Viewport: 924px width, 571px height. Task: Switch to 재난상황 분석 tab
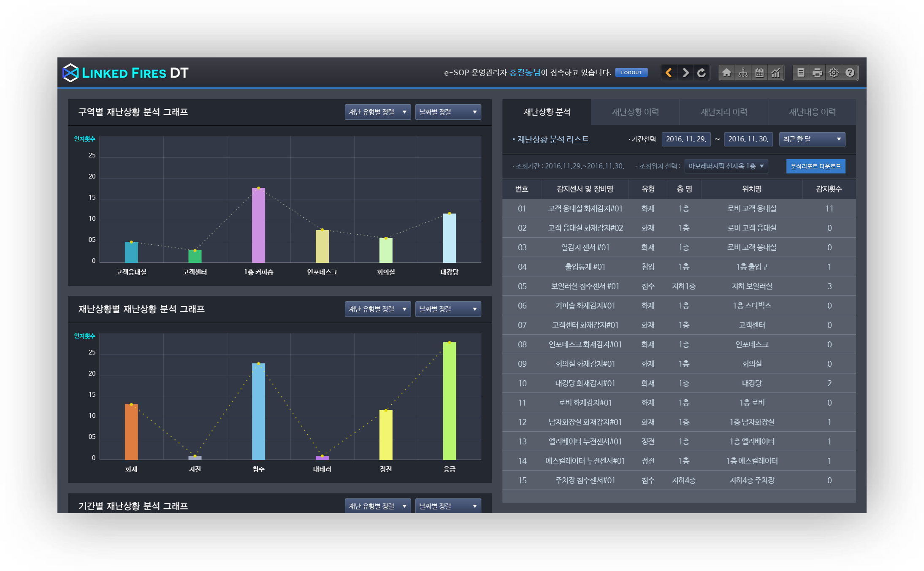click(x=547, y=112)
